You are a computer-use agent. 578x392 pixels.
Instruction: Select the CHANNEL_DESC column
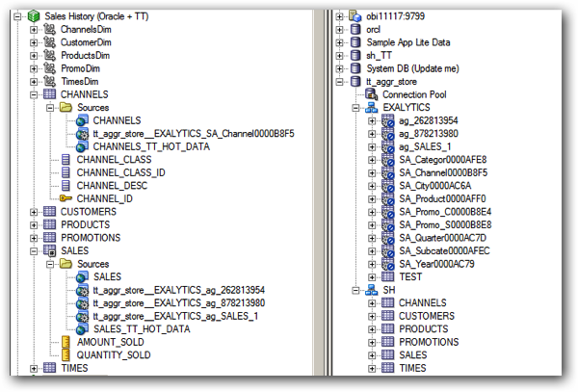click(112, 186)
